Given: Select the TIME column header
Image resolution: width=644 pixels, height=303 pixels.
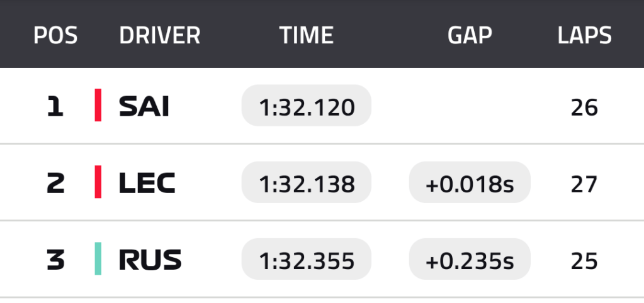Looking at the screenshot, I should click(306, 36).
